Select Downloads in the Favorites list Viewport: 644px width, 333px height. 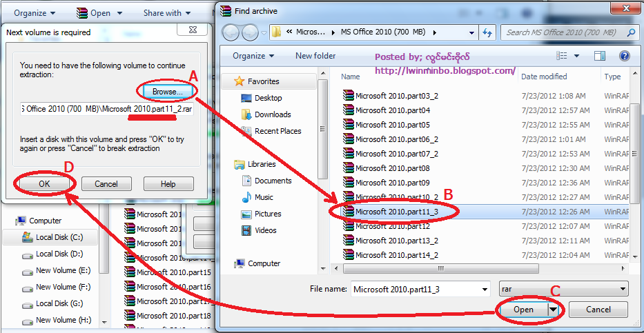click(x=273, y=114)
